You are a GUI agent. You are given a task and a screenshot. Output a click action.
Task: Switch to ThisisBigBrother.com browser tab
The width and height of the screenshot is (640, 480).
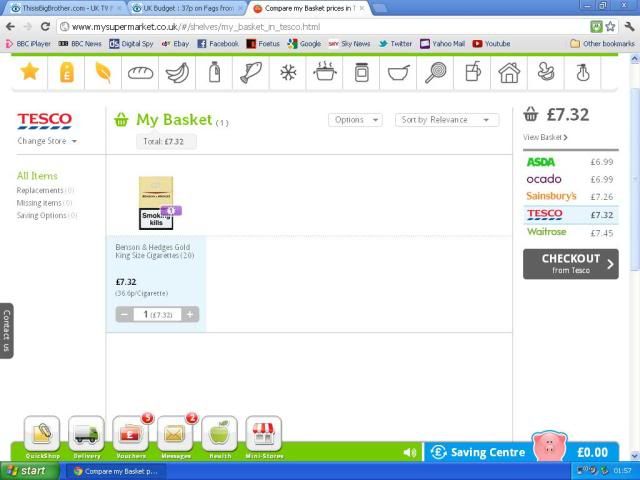(67, 8)
